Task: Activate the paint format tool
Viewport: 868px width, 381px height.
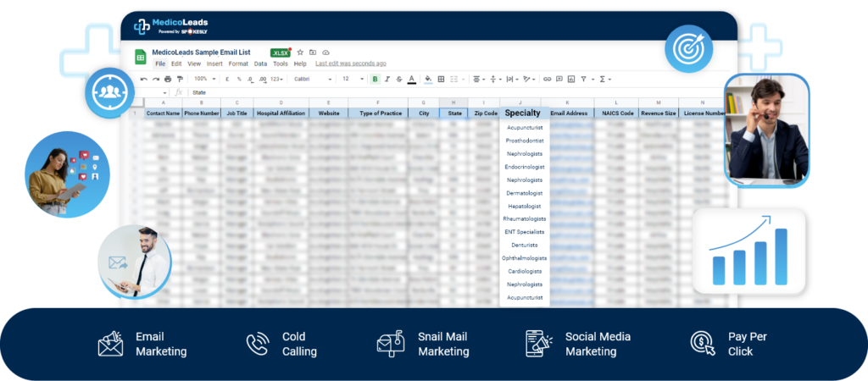Action: [180, 79]
